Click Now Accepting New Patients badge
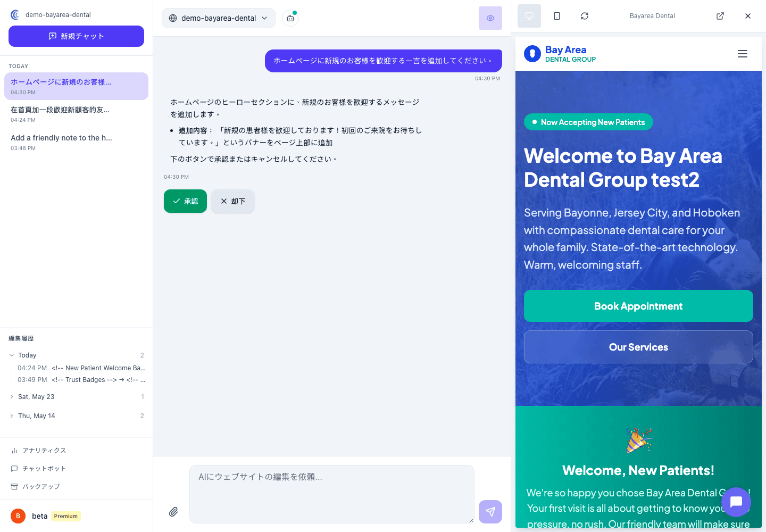766x532 pixels. 588,122
